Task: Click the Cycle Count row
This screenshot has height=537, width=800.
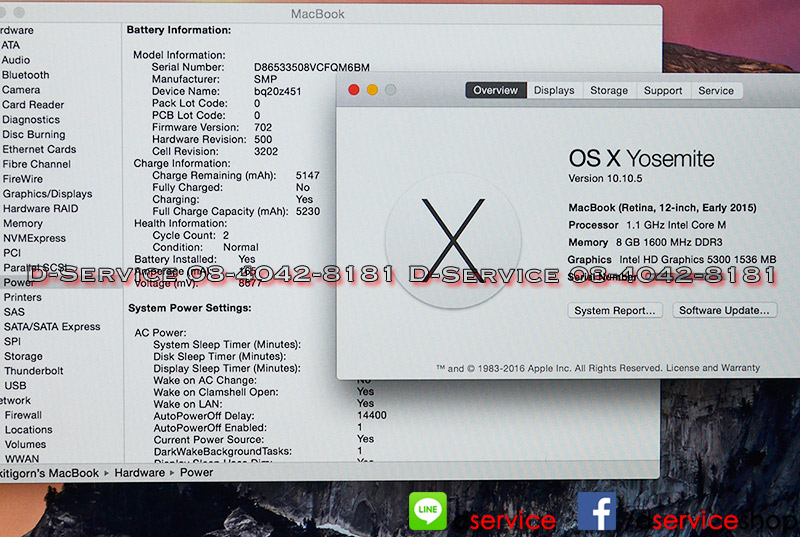Action: click(x=191, y=235)
